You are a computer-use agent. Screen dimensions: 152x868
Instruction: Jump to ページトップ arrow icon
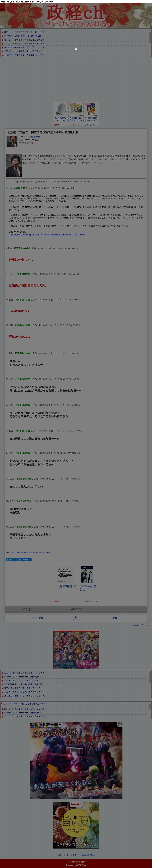click(x=145, y=625)
